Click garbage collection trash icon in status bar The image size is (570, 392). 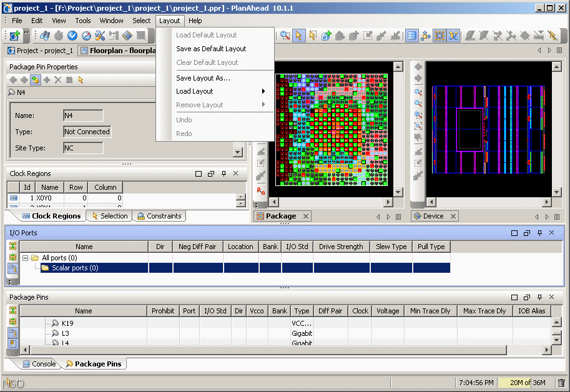click(561, 383)
